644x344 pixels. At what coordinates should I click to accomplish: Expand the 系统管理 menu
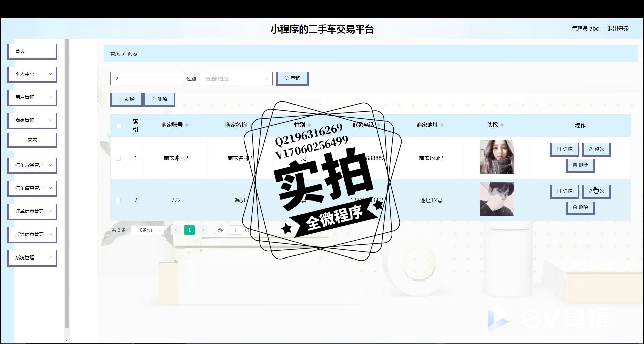[32, 257]
